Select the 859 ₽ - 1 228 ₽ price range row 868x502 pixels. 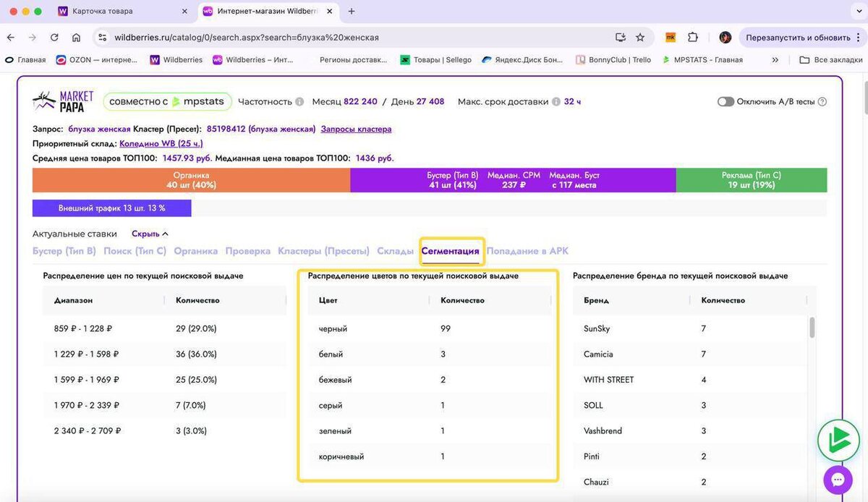tap(165, 328)
